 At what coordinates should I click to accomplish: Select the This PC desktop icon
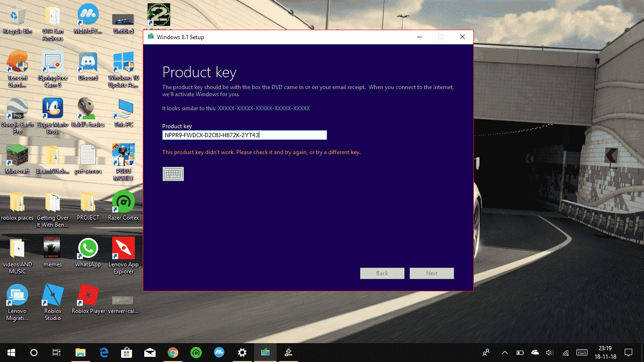(123, 112)
